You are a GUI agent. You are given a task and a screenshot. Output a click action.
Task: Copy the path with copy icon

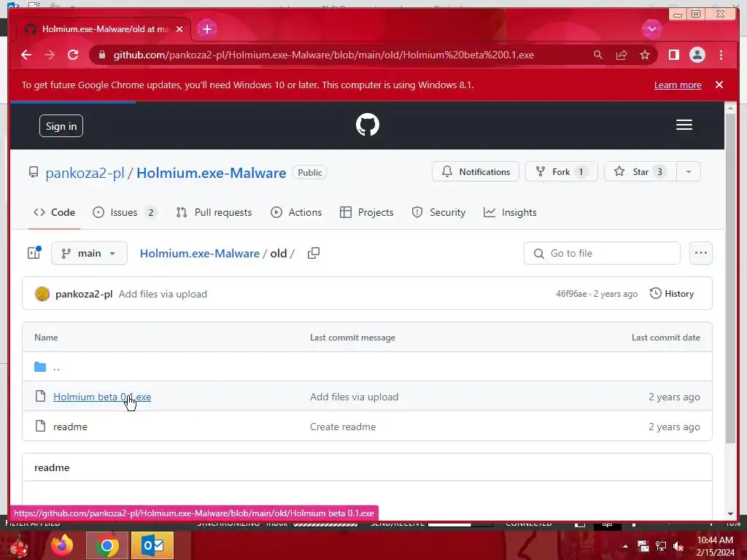click(x=314, y=253)
